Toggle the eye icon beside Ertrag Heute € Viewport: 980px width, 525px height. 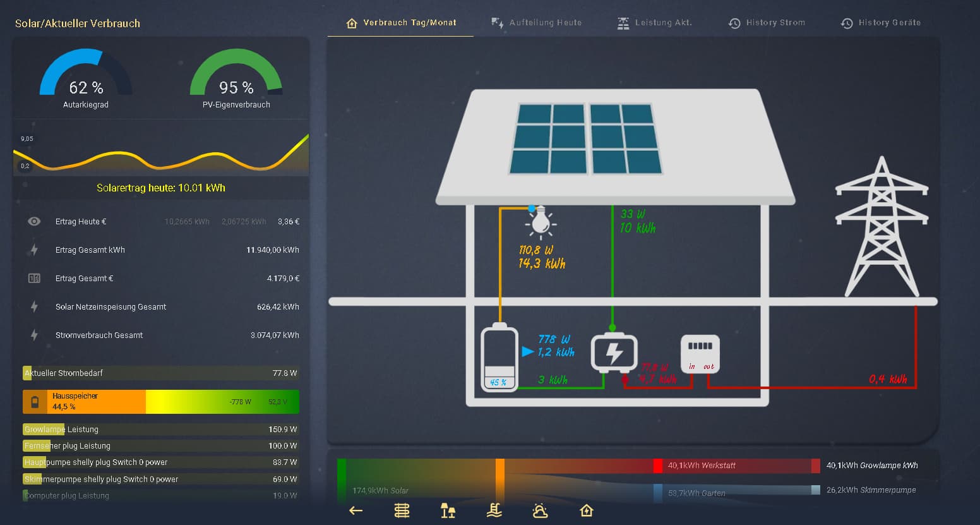coord(35,222)
